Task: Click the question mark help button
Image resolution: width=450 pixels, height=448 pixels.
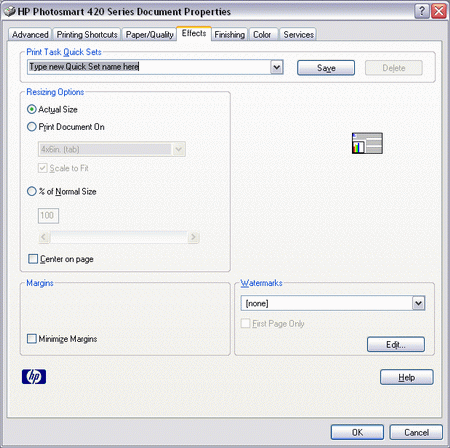Action: pos(422,11)
